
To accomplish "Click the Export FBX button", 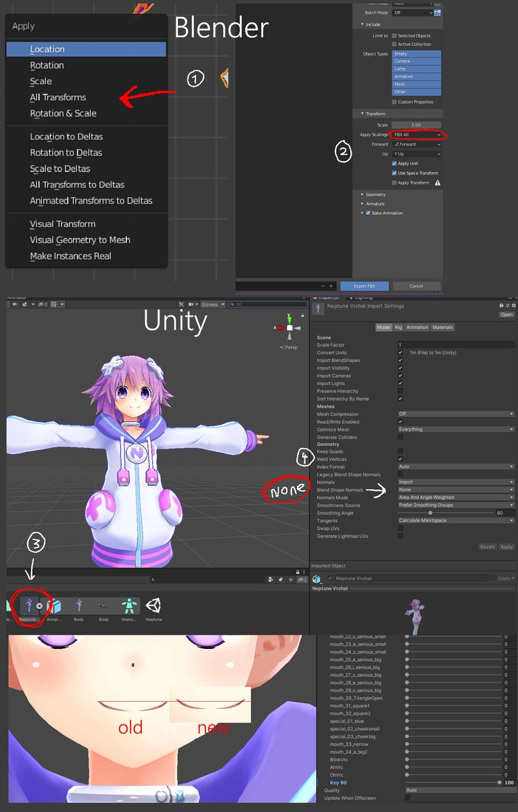I will point(364,286).
